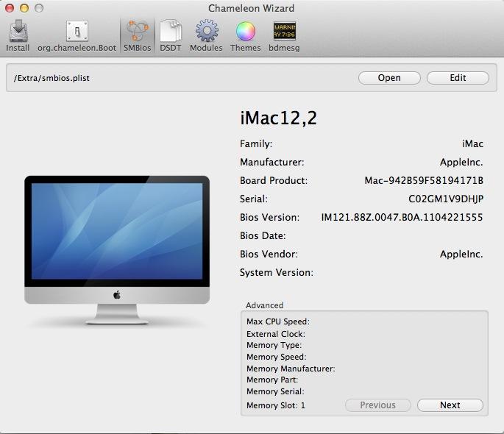Click the Memory Slot: 1 text
This screenshot has height=434, width=504.
tap(276, 405)
